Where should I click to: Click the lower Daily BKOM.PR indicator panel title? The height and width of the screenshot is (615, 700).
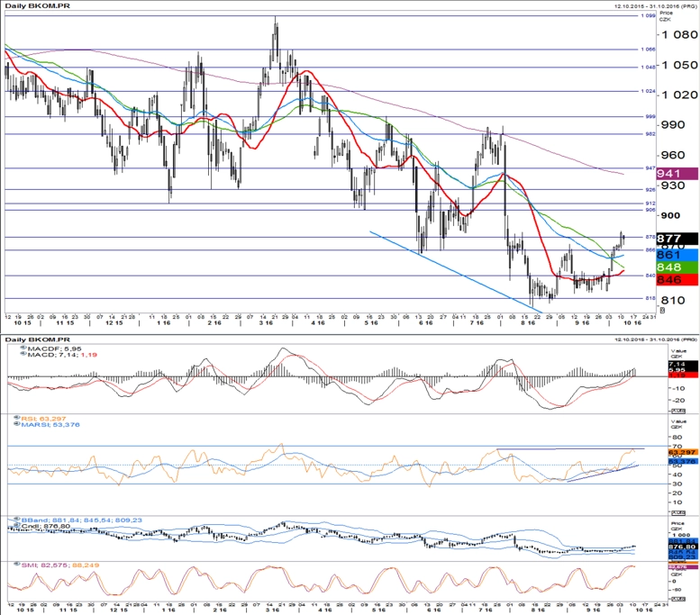(38, 339)
